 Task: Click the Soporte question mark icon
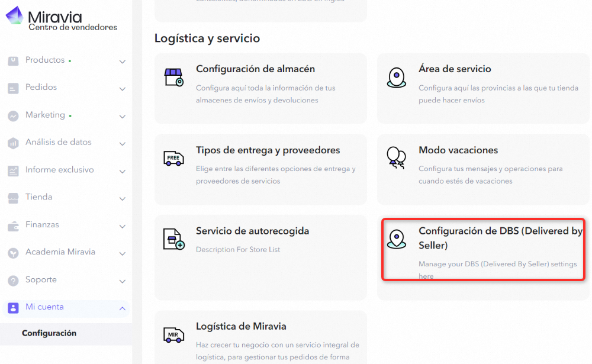point(13,280)
